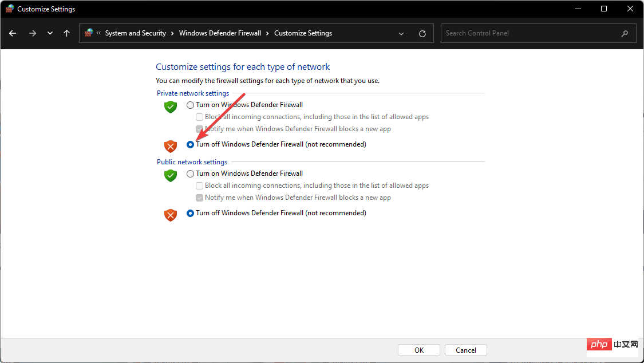The image size is (644, 363).
Task: Select Turn on Firewall for Private network
Action: coord(191,105)
